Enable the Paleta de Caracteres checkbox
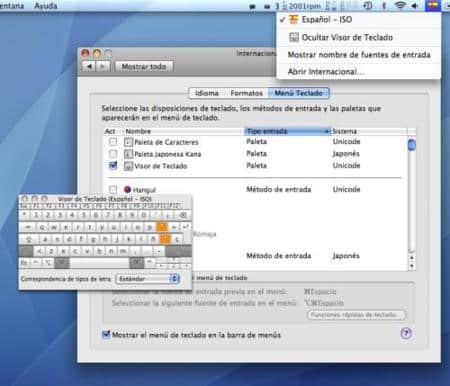This screenshot has height=386, width=450. coord(113,142)
